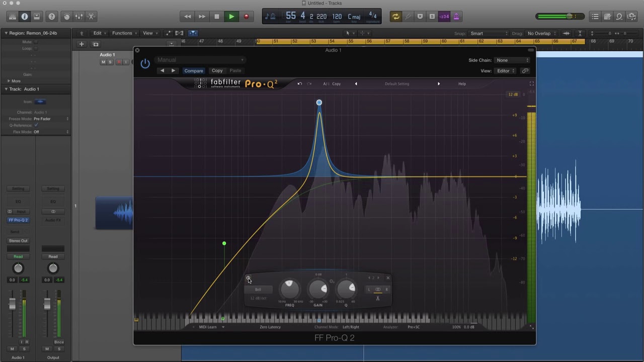Open the Loop Browser icon
The width and height of the screenshot is (644, 362).
click(x=619, y=17)
